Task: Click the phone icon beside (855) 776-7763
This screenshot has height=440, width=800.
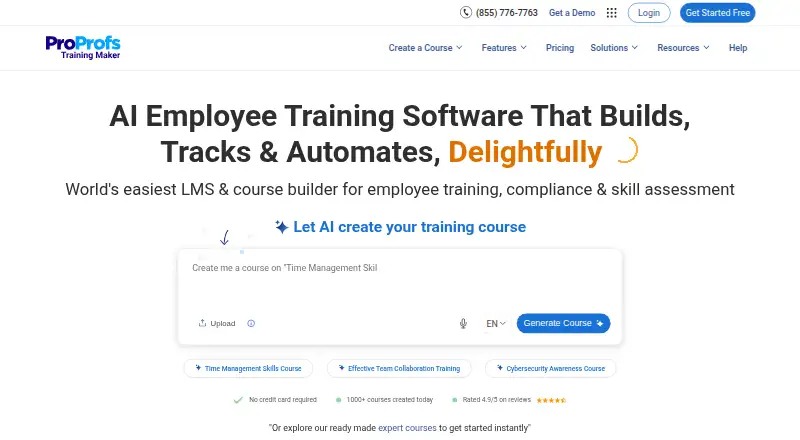Action: tap(465, 12)
